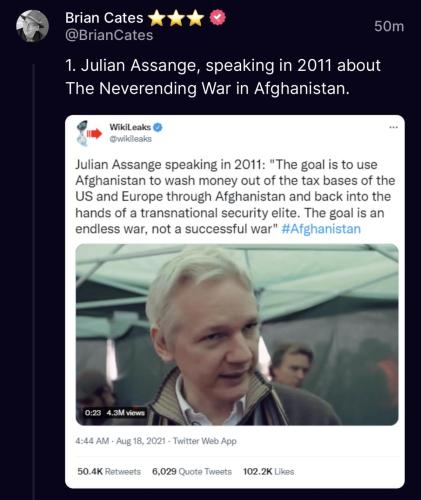Click the WikiLeaks hourglass avatar icon
421x500 pixels.
point(88,133)
